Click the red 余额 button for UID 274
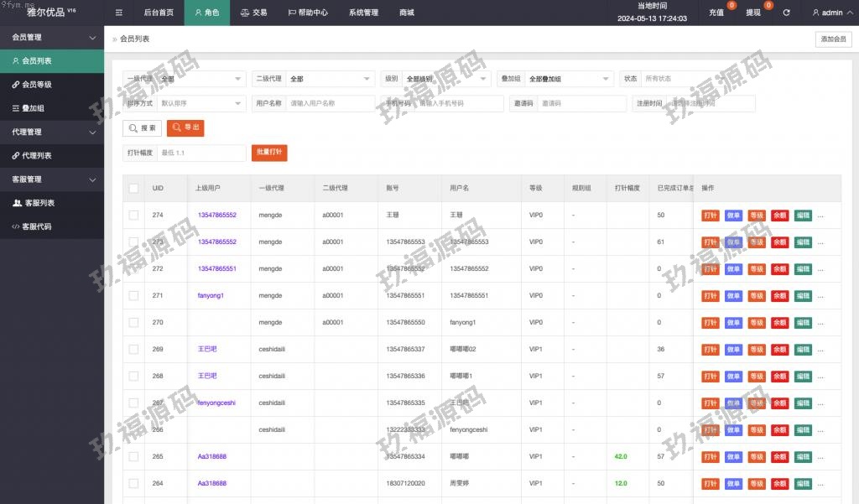The image size is (859, 504). coord(779,216)
